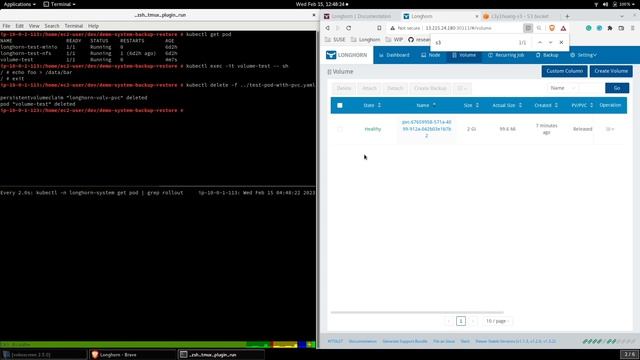Click the Custom Column button
Image resolution: width=640 pixels, height=360 pixels.
coord(564,71)
